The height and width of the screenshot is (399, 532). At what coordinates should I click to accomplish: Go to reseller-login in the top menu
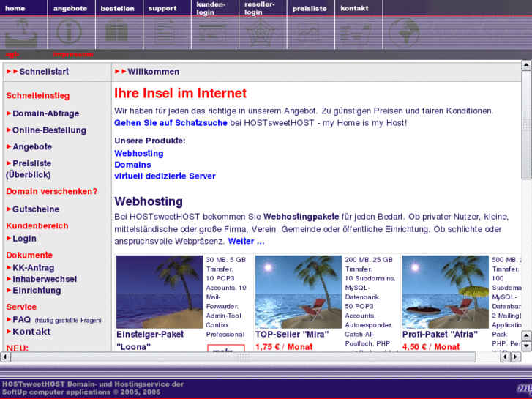[260, 8]
